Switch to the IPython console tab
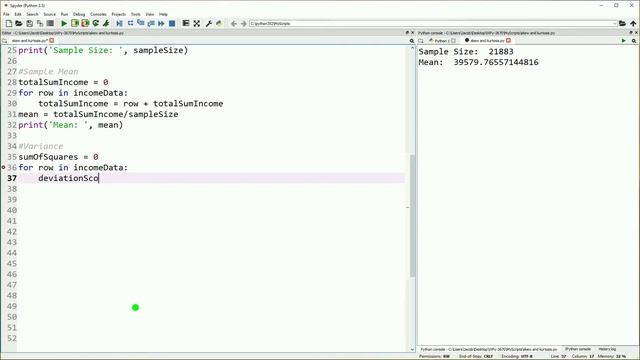The height and width of the screenshot is (360, 640). click(578, 349)
